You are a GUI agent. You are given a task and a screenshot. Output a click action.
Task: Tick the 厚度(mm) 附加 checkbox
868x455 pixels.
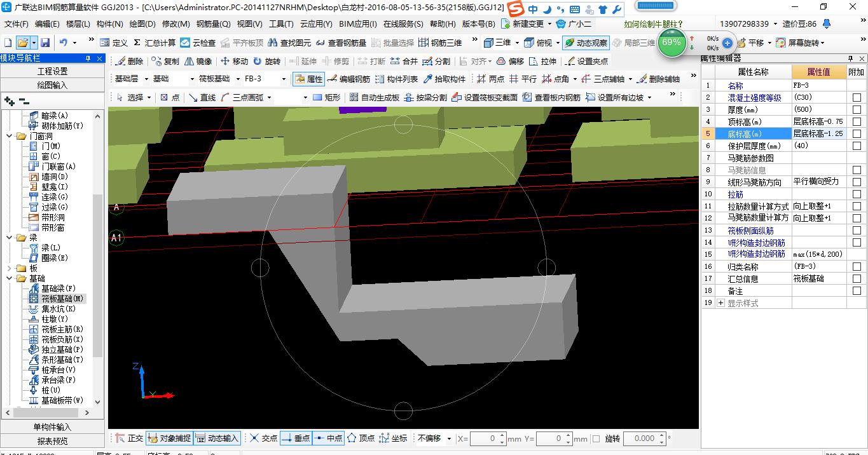click(857, 110)
